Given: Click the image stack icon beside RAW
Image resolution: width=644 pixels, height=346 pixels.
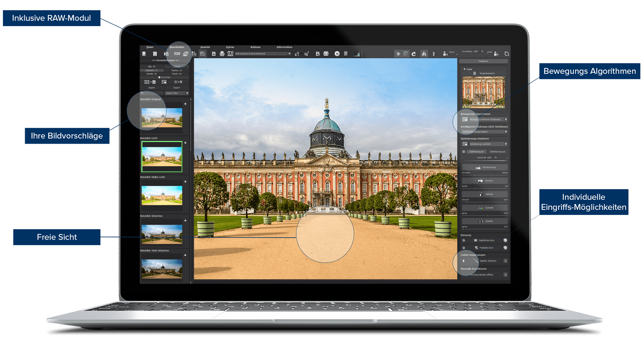Looking at the screenshot, I should tap(186, 54).
